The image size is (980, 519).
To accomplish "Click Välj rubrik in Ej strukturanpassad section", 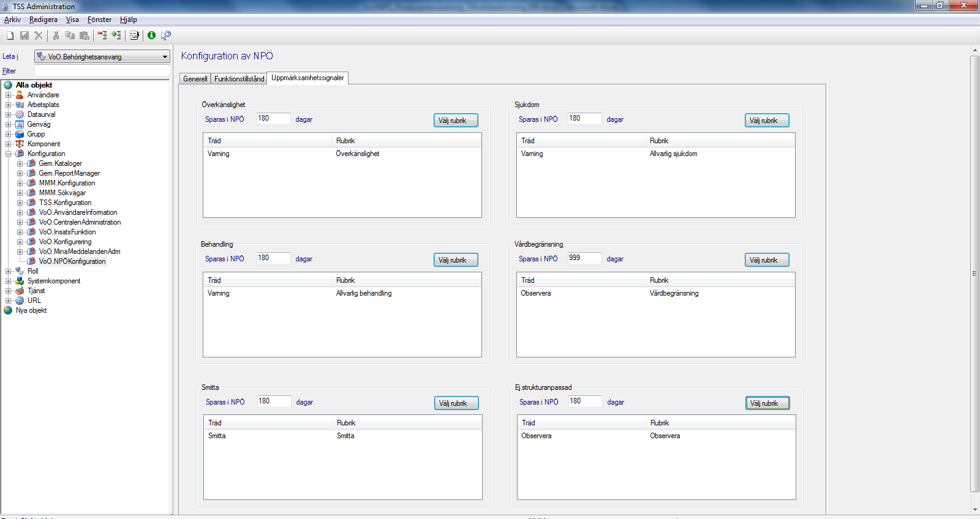I will tap(767, 403).
